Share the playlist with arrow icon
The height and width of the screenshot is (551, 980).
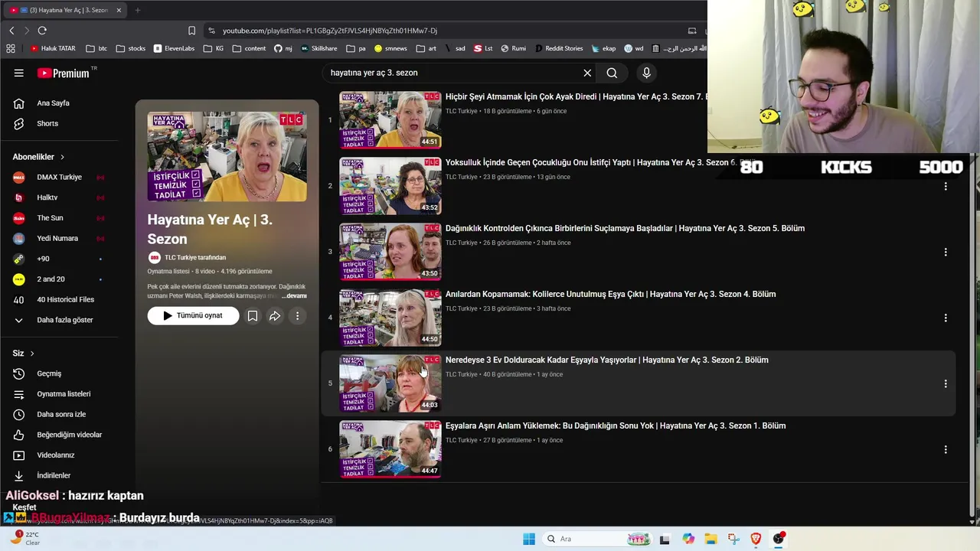click(274, 315)
